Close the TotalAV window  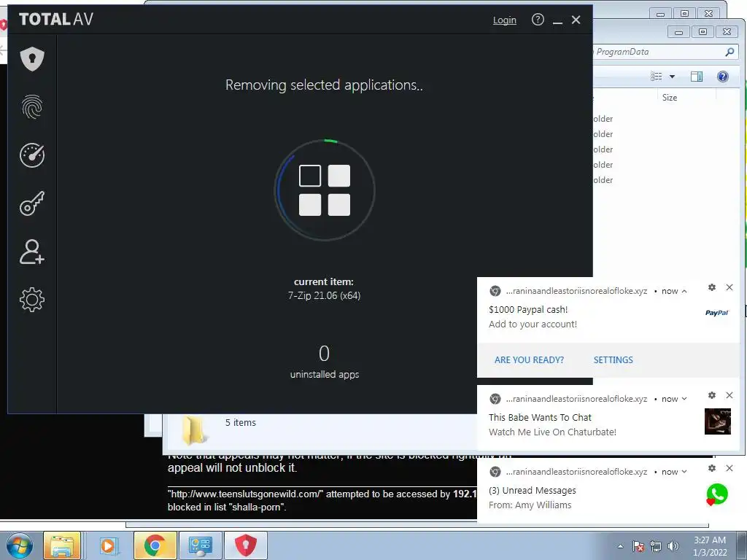(576, 20)
